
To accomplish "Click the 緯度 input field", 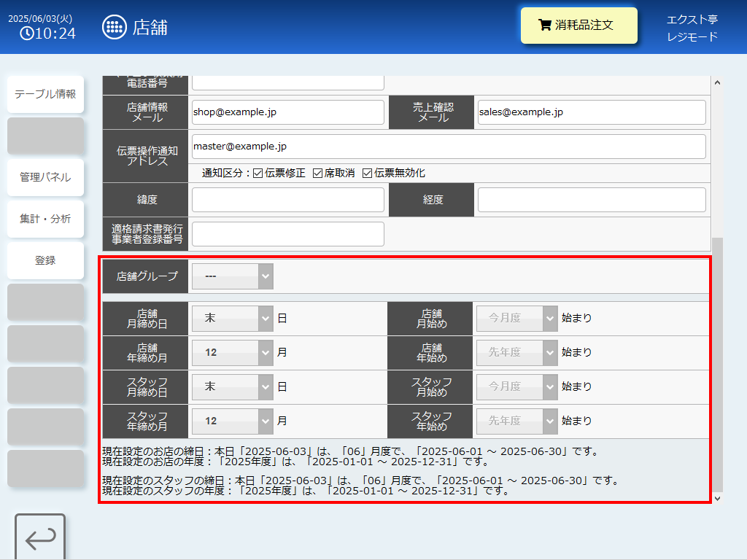I will [287, 200].
